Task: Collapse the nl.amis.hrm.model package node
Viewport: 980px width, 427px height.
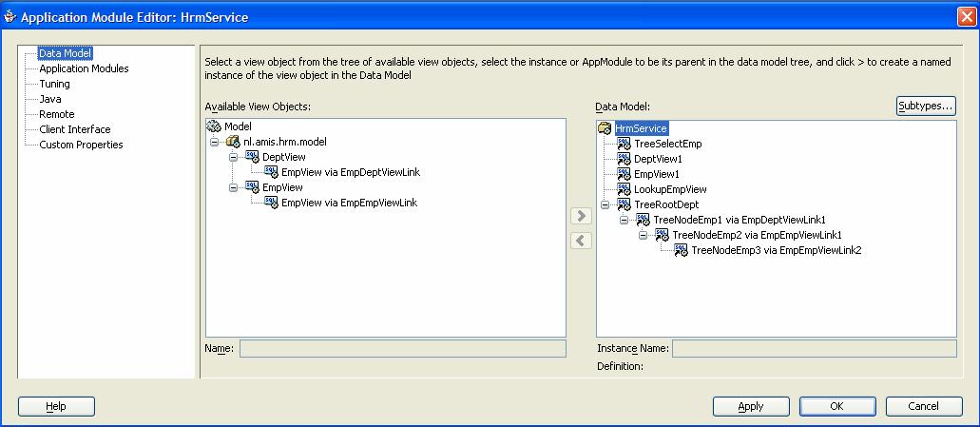Action: (x=215, y=142)
